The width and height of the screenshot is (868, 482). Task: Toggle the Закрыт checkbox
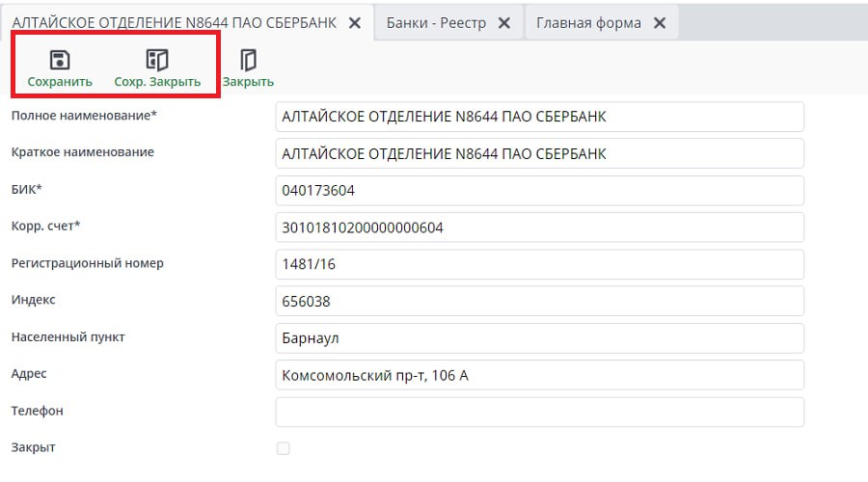[x=283, y=448]
